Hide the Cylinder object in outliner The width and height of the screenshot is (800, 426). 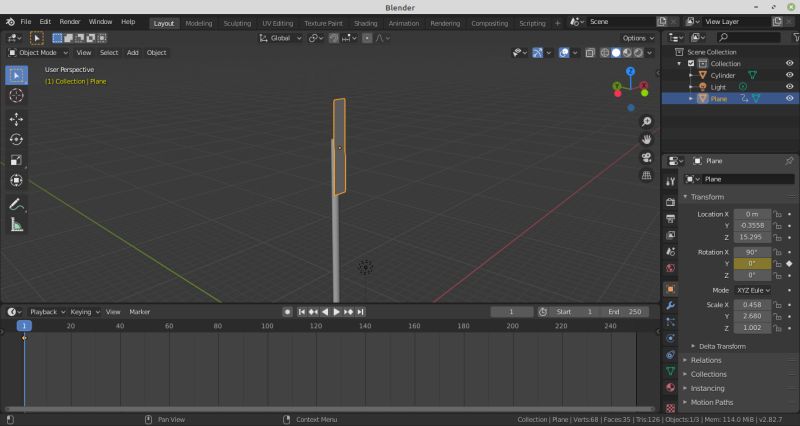point(789,75)
